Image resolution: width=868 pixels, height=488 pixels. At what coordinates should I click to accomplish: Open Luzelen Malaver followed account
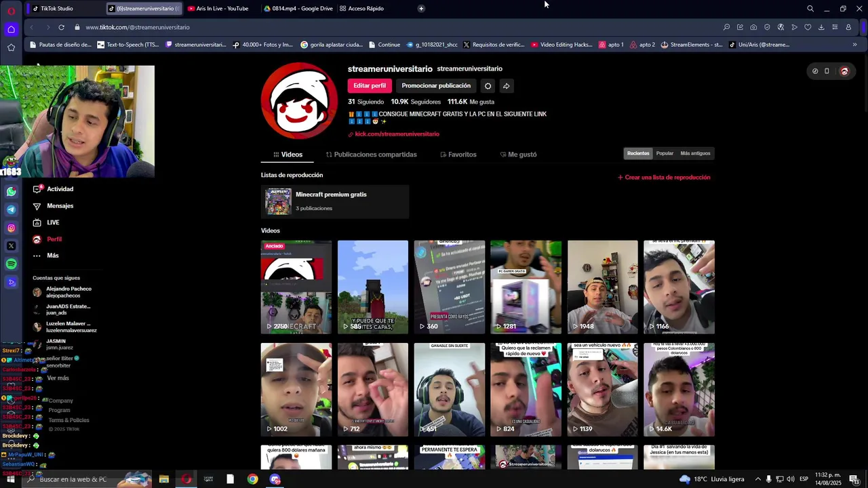pos(64,327)
